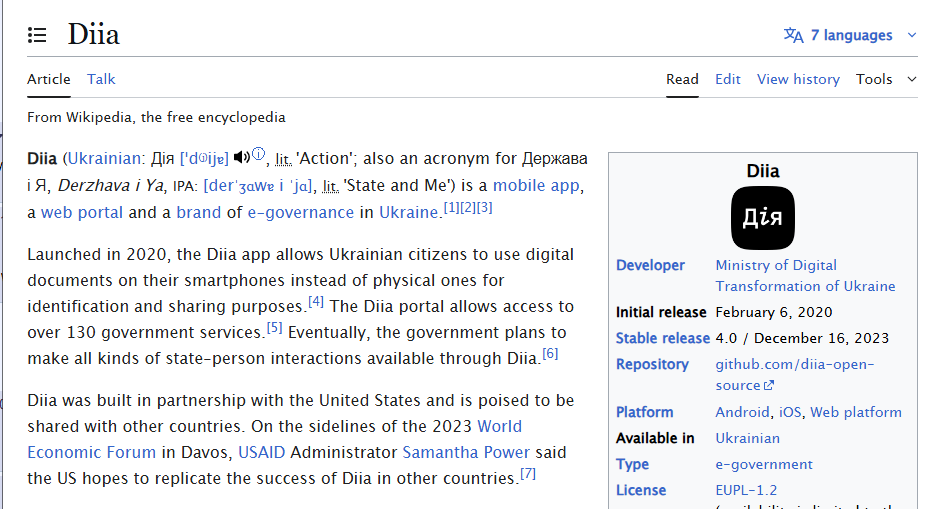Click the first 'lit.' abbreviation before 'Action'

pos(283,159)
